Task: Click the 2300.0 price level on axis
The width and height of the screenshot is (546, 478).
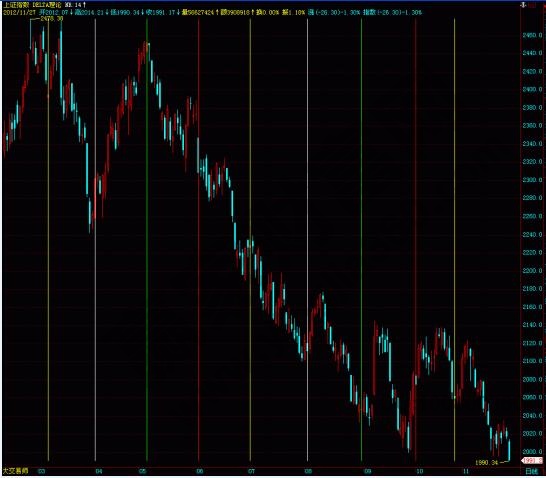Action: (x=532, y=180)
